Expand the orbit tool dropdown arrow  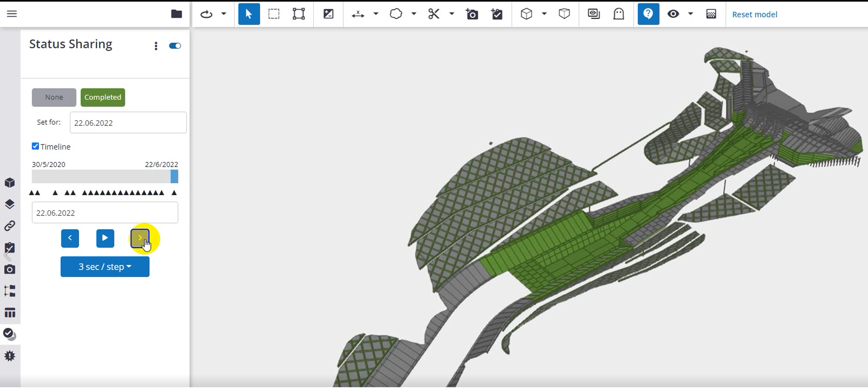click(223, 14)
